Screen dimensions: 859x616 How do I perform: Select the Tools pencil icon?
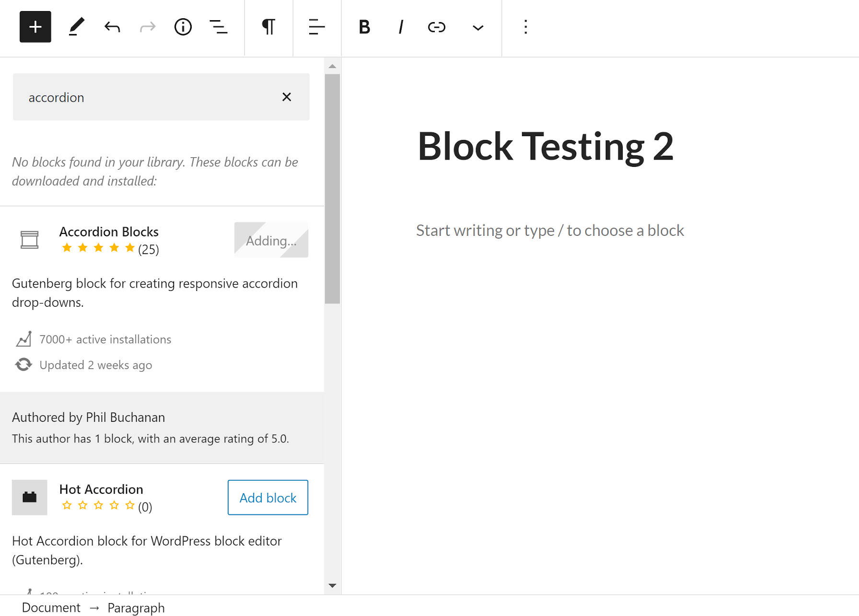pyautogui.click(x=76, y=27)
